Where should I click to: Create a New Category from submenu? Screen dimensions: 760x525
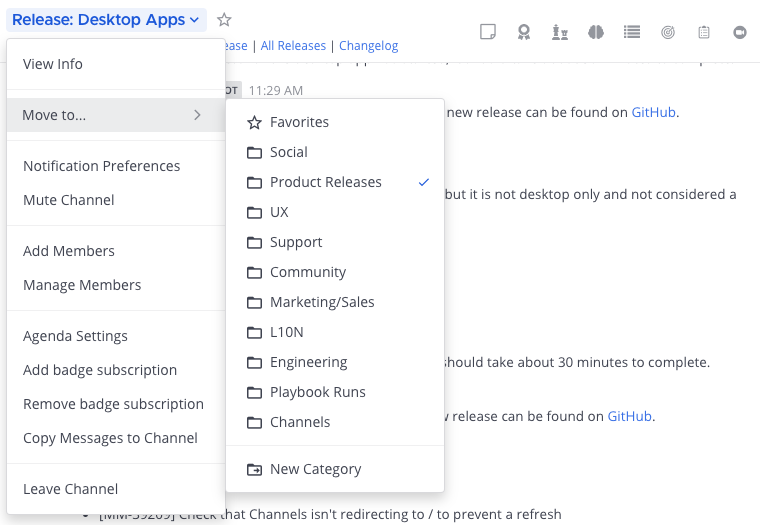(x=315, y=469)
